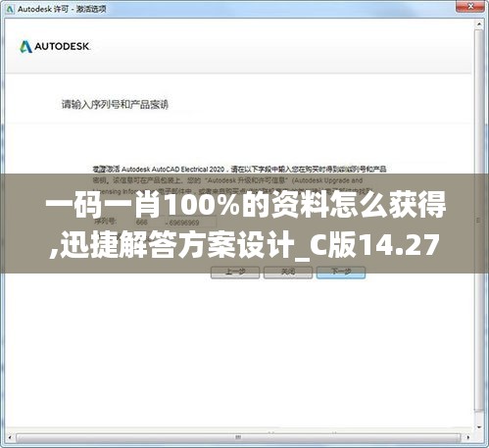The height and width of the screenshot is (448, 489).
Task: Click the 关闭 button
Action: 288,273
